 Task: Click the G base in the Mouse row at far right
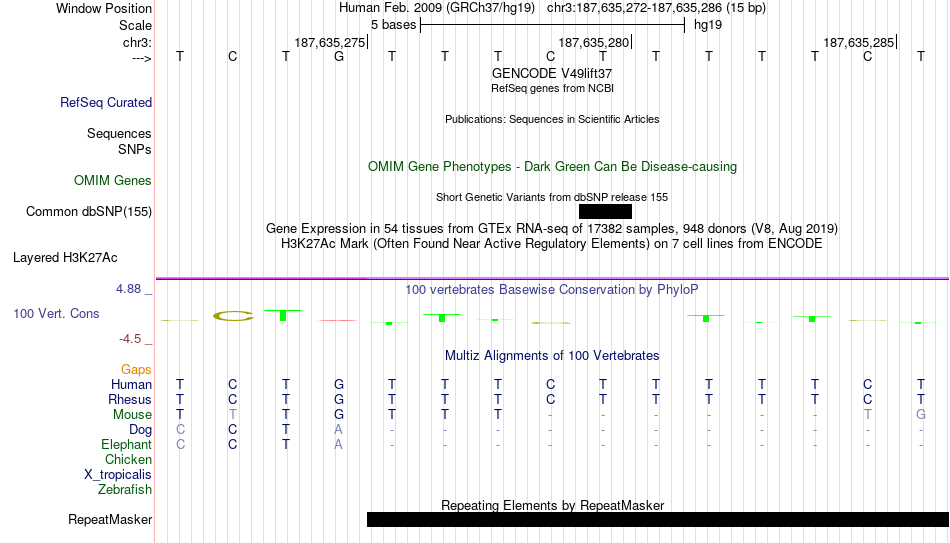[921, 415]
